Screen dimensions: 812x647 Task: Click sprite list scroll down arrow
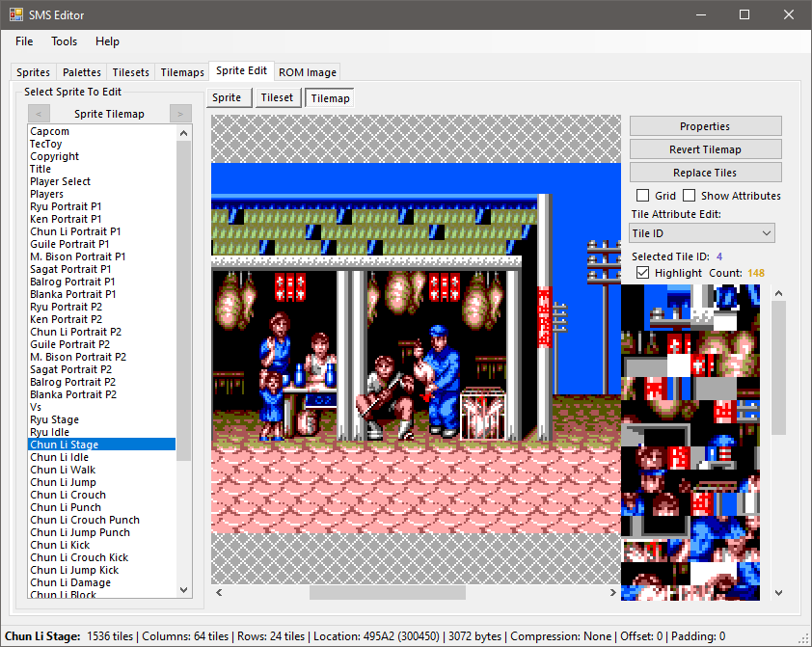point(184,589)
